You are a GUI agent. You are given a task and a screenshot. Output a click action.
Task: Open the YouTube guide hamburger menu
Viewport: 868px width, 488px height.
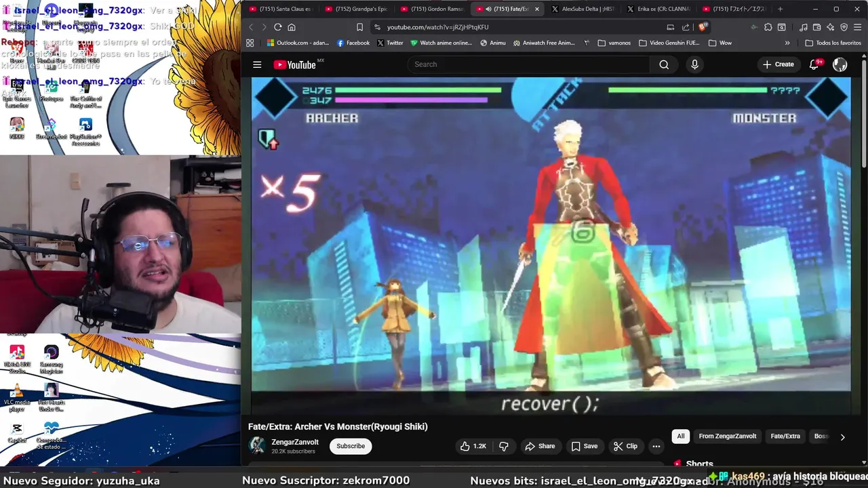pyautogui.click(x=257, y=64)
